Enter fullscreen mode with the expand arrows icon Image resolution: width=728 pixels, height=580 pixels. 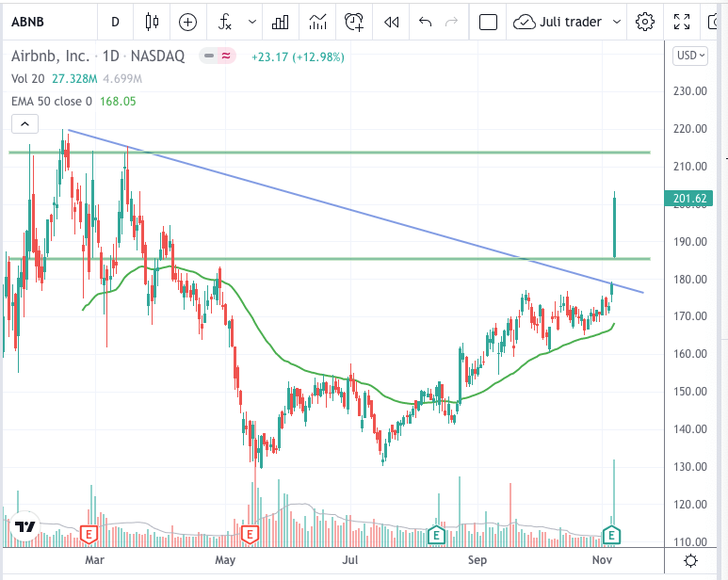coord(682,22)
